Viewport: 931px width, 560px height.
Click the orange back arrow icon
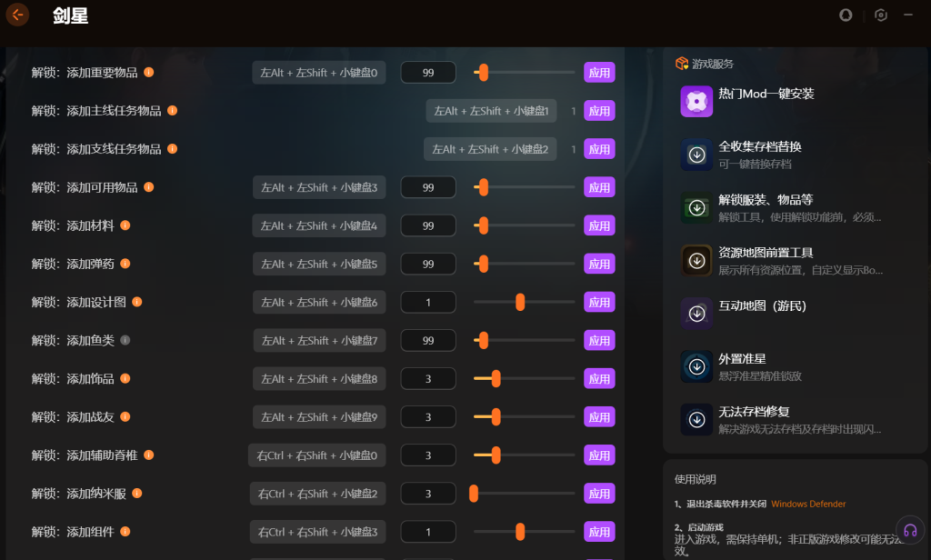pos(17,15)
